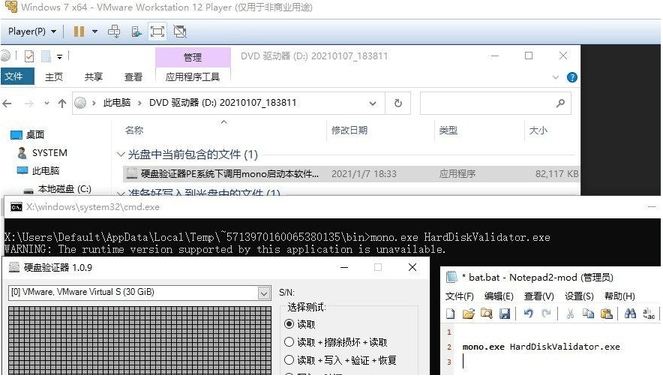Click 此电脑 in the address breadcrumb

pyautogui.click(x=117, y=103)
